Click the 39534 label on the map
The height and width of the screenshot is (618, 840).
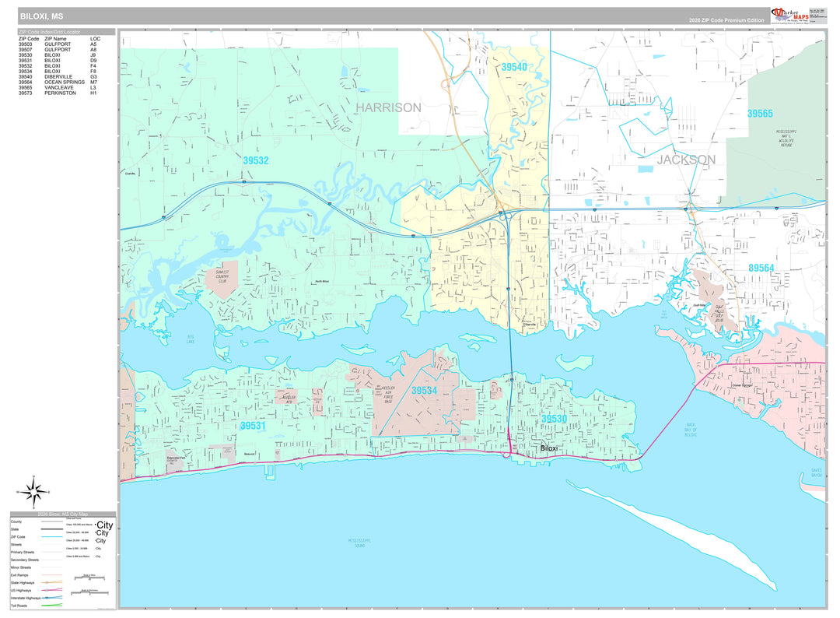(424, 391)
